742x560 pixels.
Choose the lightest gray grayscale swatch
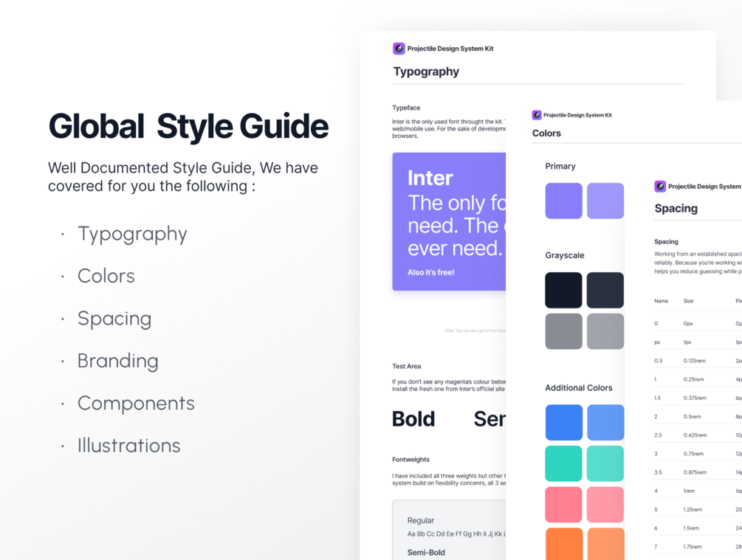click(605, 331)
